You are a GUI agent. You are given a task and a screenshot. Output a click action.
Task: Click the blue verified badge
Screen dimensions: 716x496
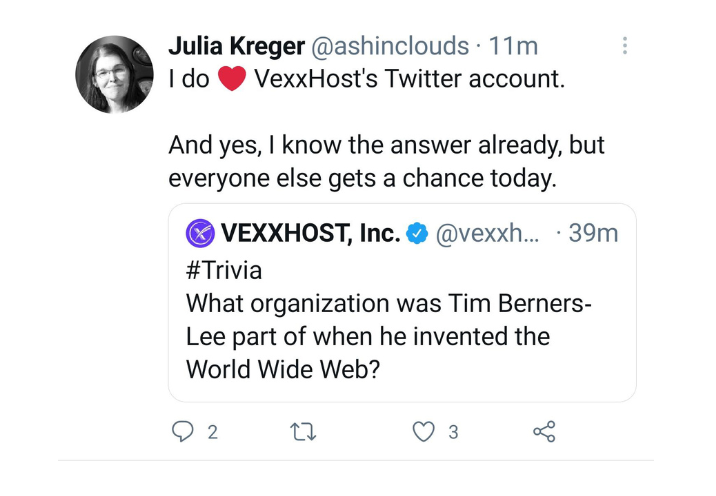(418, 235)
